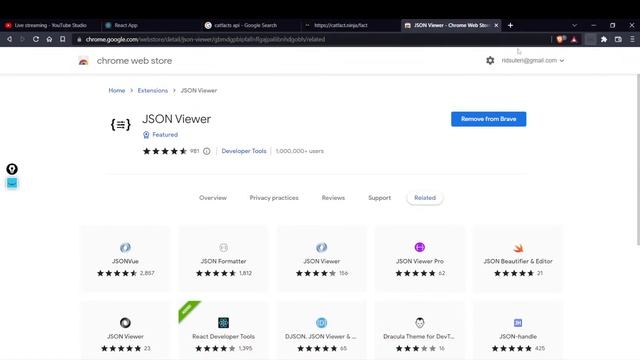This screenshot has width=640, height=360.
Task: Open a new browser tab
Action: click(x=510, y=25)
